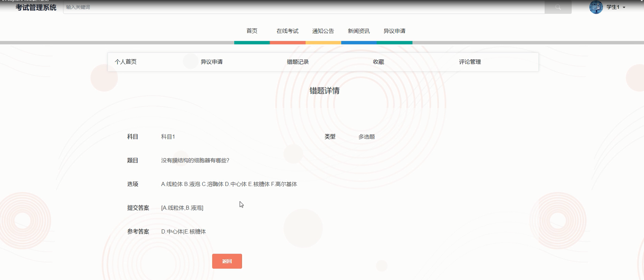Switch to the 个人首页 tab

[126, 62]
